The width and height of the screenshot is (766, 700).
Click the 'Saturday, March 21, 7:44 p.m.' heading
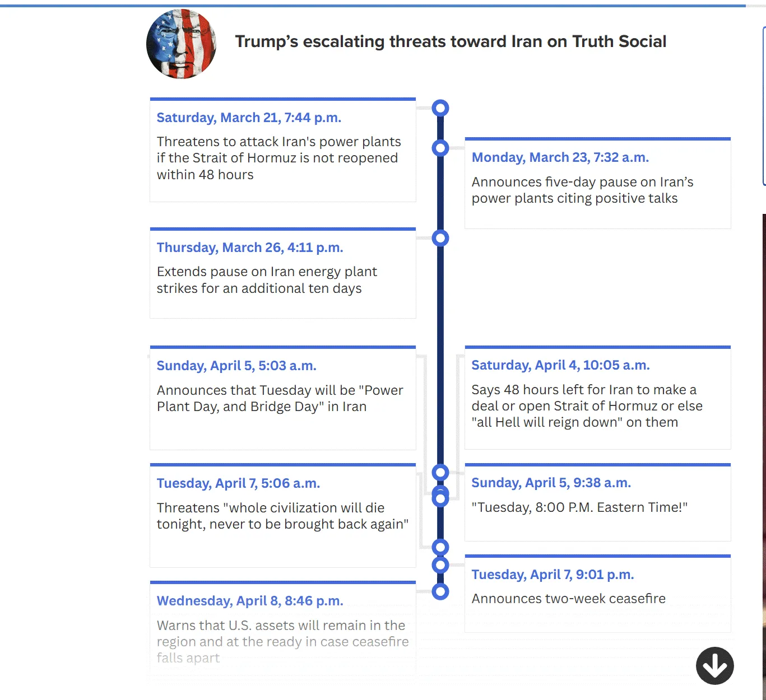click(249, 118)
